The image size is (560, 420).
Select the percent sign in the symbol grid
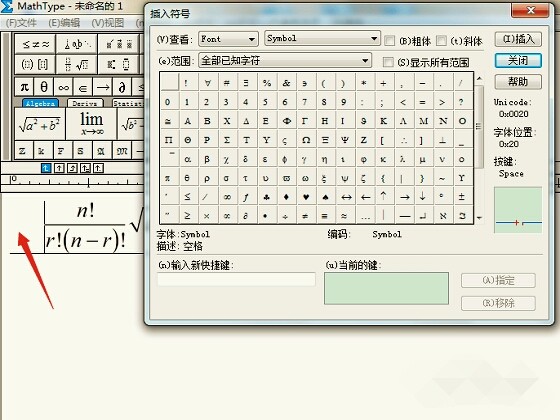point(266,83)
